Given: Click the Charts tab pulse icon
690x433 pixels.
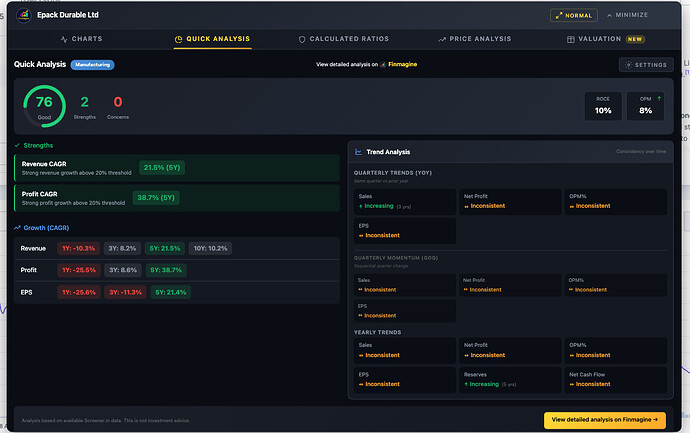Looking at the screenshot, I should point(65,39).
